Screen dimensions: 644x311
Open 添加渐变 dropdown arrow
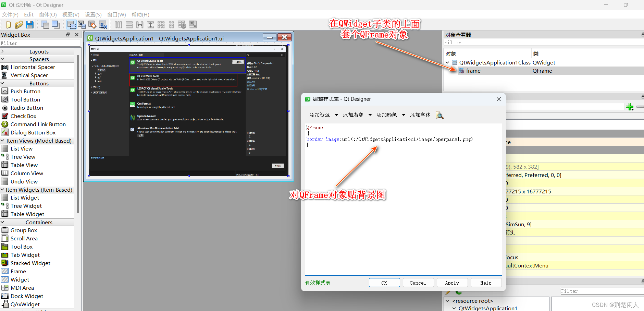[370, 115]
